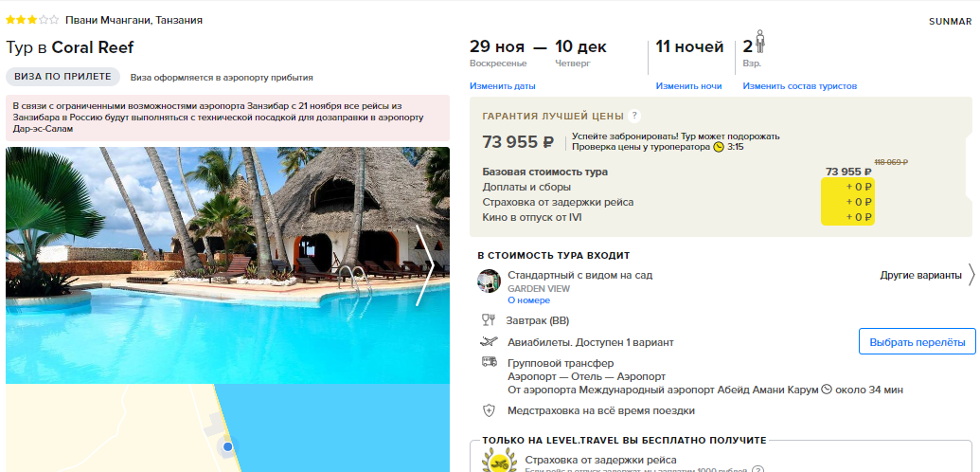Click the question mark next to best price guarantee

coord(634,116)
